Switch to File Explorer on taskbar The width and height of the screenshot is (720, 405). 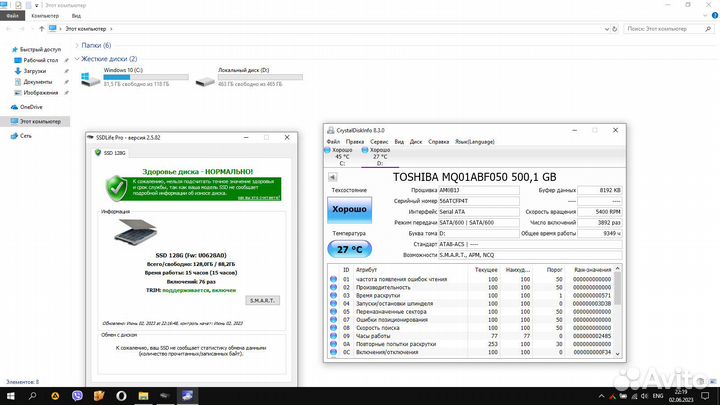coord(143,396)
